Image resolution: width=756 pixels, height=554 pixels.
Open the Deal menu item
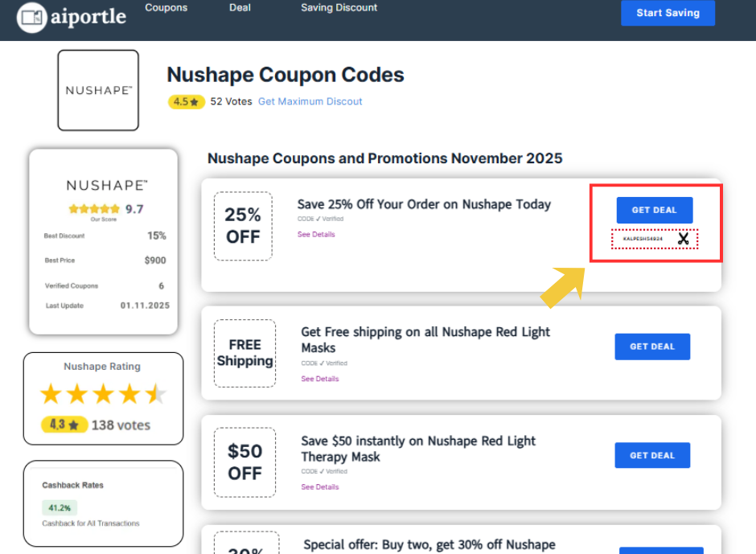240,8
